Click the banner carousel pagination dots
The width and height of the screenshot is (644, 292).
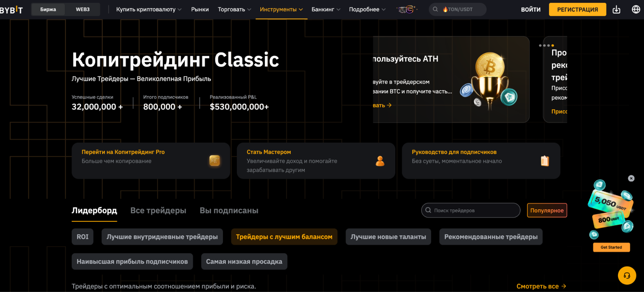point(546,45)
